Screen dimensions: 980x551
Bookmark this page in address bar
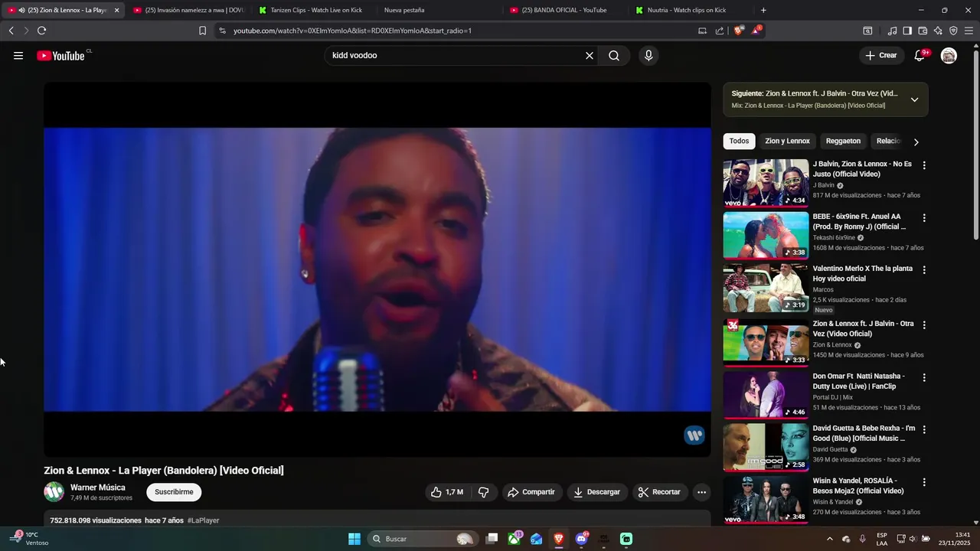point(202,31)
